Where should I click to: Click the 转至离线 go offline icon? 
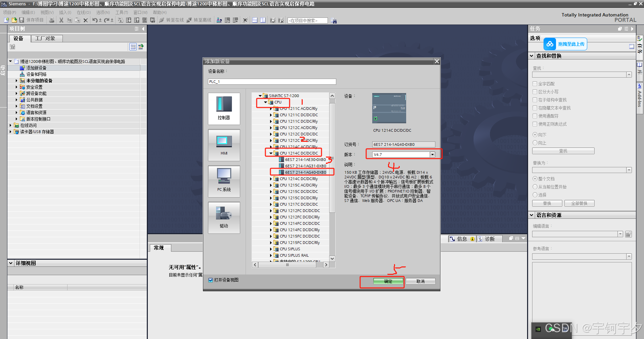coord(189,20)
